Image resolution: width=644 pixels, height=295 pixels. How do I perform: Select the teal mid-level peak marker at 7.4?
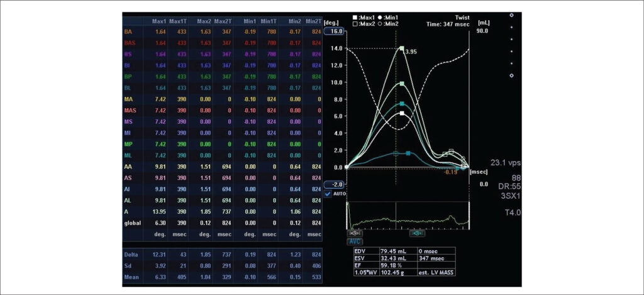402,104
